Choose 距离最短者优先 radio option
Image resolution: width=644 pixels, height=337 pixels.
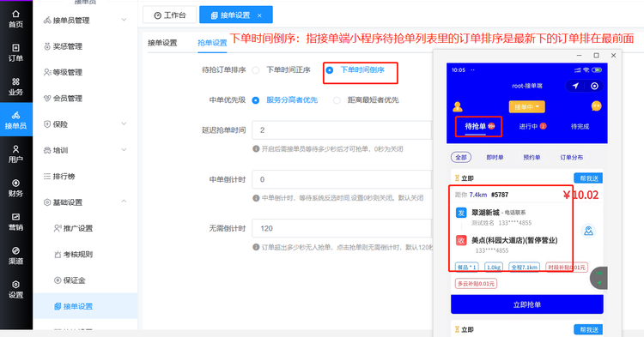coord(337,100)
